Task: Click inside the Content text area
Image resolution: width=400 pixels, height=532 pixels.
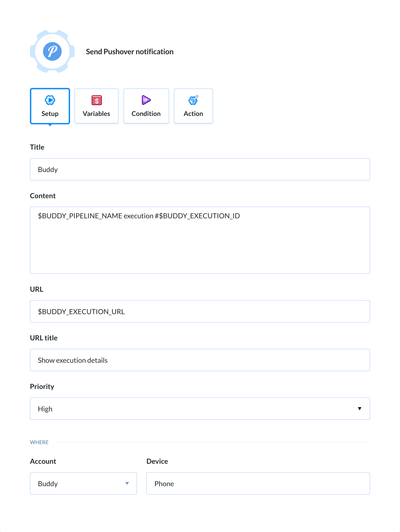Action: [x=200, y=240]
